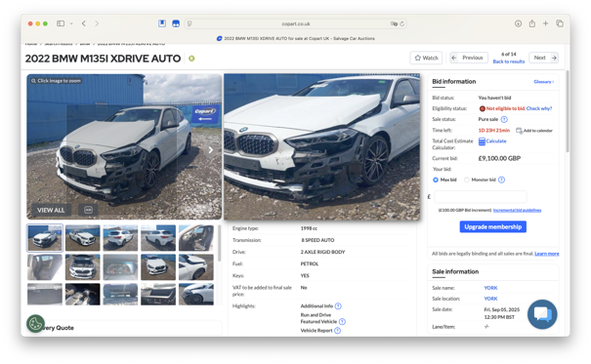Click the thumbnail gallery scrollbar

click(220, 244)
